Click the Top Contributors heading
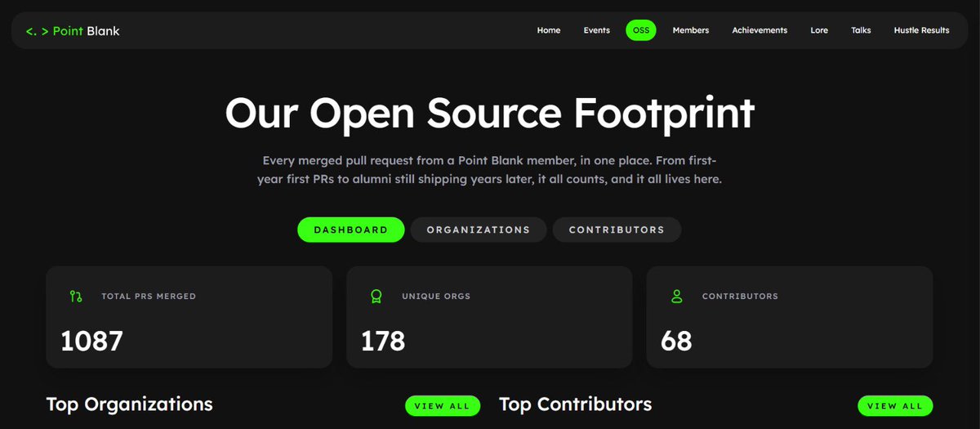980x429 pixels. pyautogui.click(x=576, y=404)
